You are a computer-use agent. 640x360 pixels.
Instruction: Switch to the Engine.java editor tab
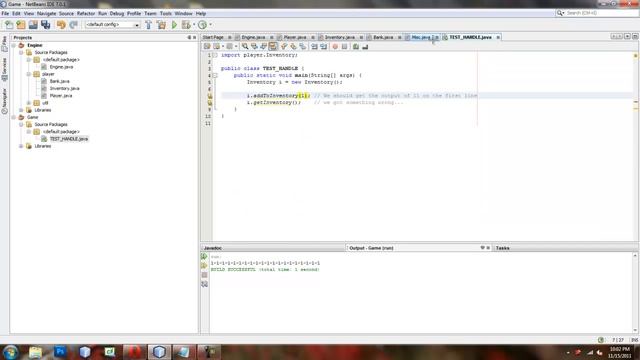pyautogui.click(x=253, y=37)
